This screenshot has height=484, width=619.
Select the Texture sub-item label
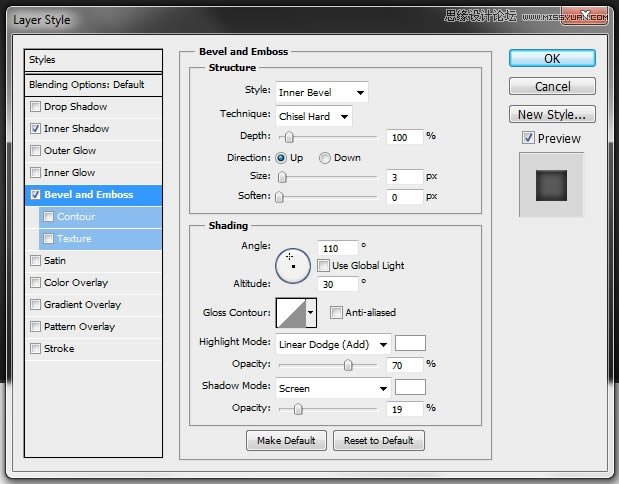pos(74,238)
